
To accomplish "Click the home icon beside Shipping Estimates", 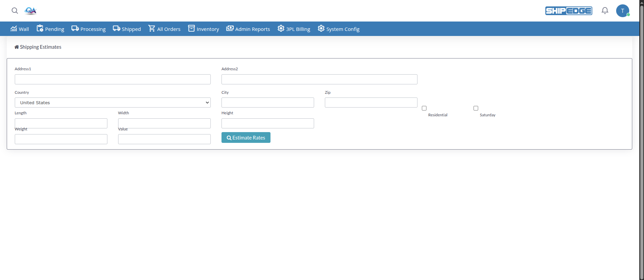I will point(16,47).
